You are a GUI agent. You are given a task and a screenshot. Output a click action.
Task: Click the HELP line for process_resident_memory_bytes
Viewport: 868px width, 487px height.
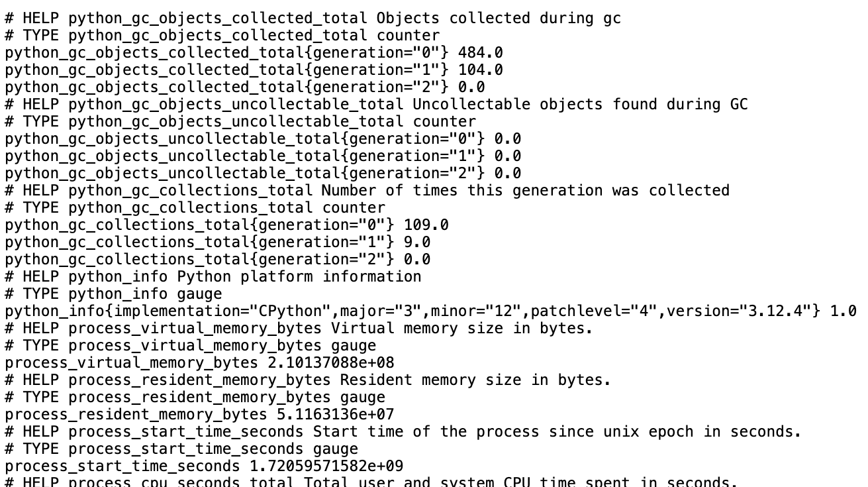coord(308,380)
